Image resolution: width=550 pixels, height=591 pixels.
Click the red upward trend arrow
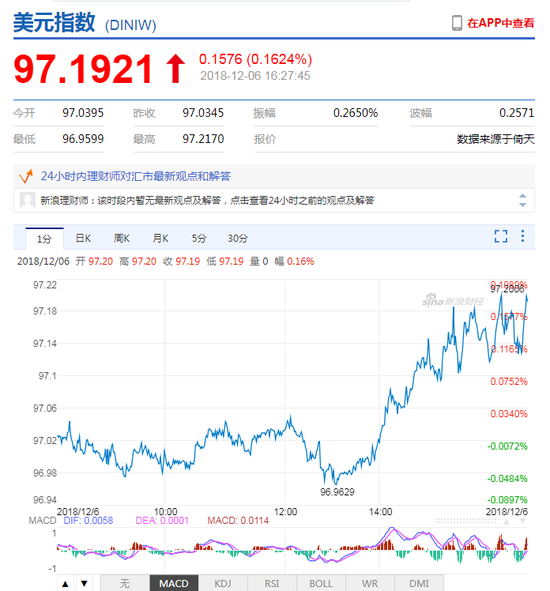(175, 69)
